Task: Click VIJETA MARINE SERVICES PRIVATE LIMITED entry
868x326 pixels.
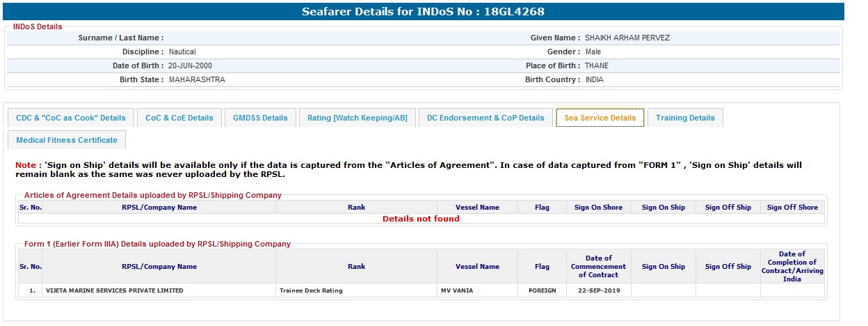Action: coord(115,290)
